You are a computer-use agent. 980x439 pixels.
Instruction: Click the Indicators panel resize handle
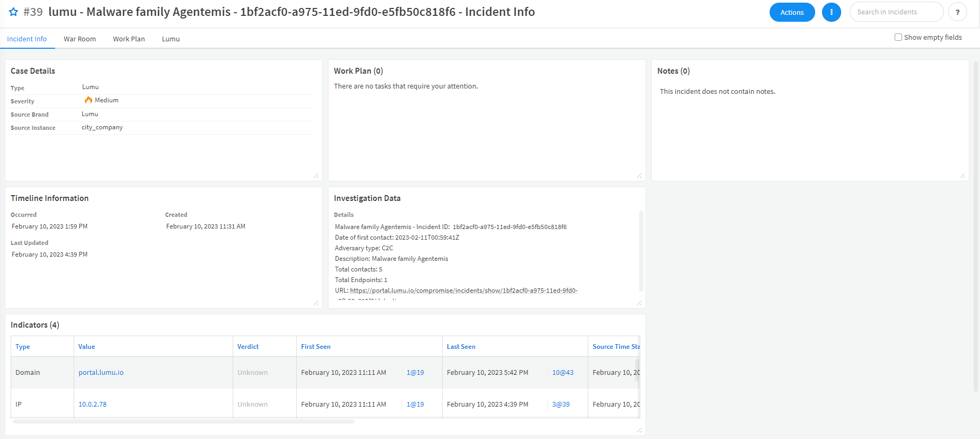(639, 430)
